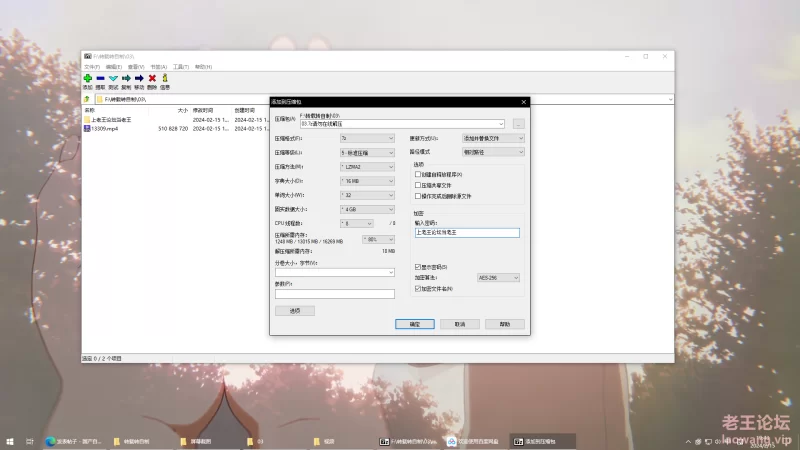Open the Baidu Netdisk taskbar item

coord(474,441)
